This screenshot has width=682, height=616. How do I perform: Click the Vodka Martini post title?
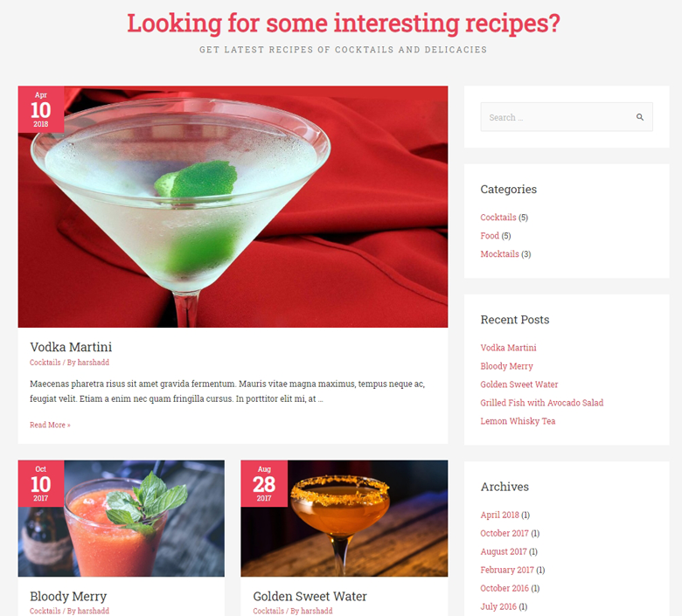[x=71, y=347]
